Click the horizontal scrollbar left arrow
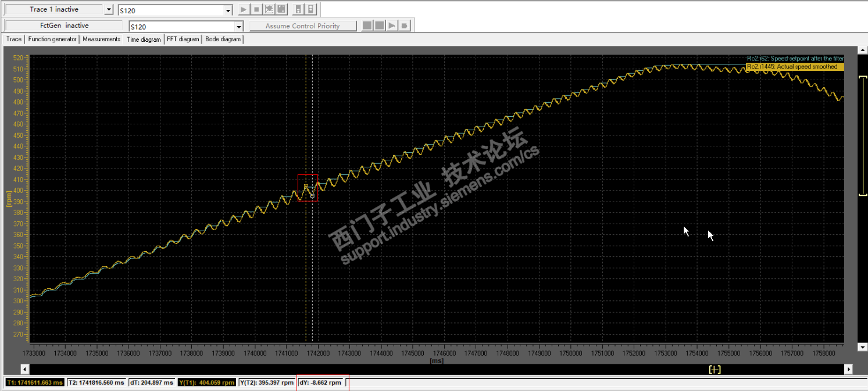Image resolution: width=868 pixels, height=391 pixels. [x=25, y=369]
